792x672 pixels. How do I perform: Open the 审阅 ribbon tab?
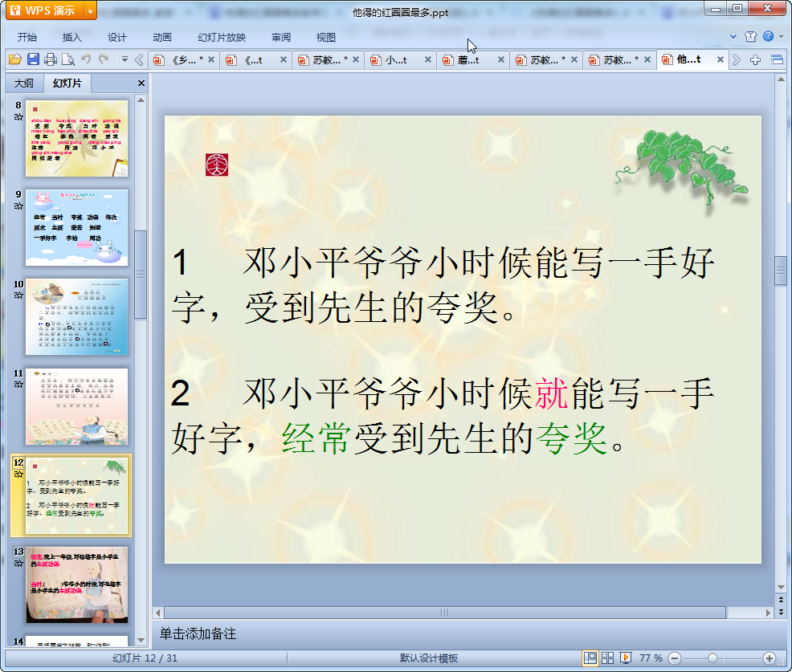pyautogui.click(x=281, y=38)
